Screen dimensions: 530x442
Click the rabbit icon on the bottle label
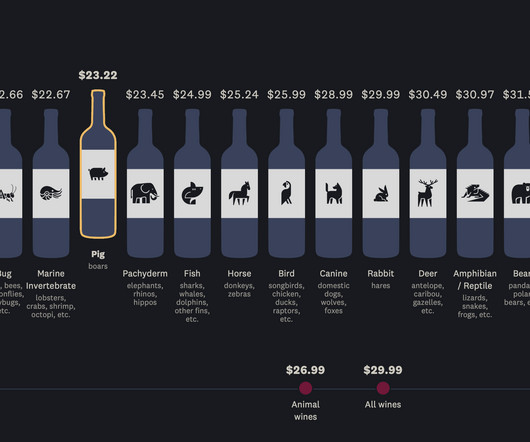(381, 194)
